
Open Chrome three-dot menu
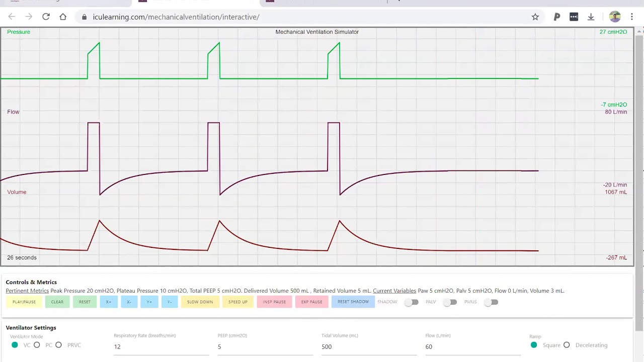click(632, 17)
